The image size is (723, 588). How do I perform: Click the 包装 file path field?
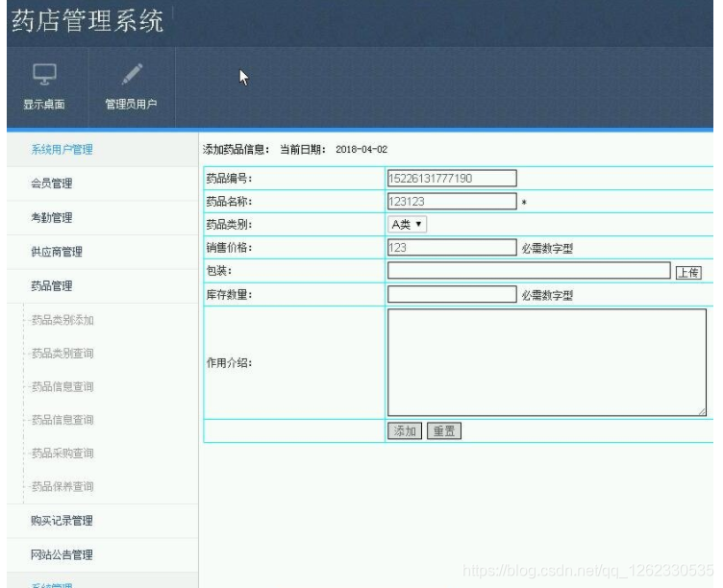tap(529, 271)
